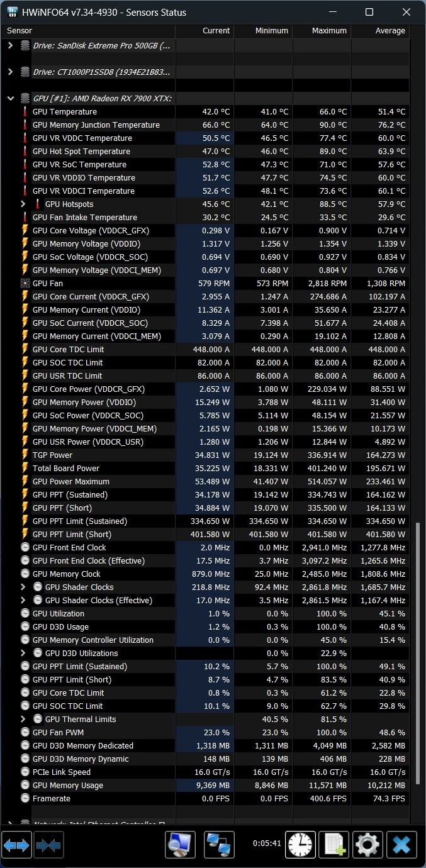The image size is (426, 868).
Task: Click the Average column header
Action: pyautogui.click(x=380, y=31)
